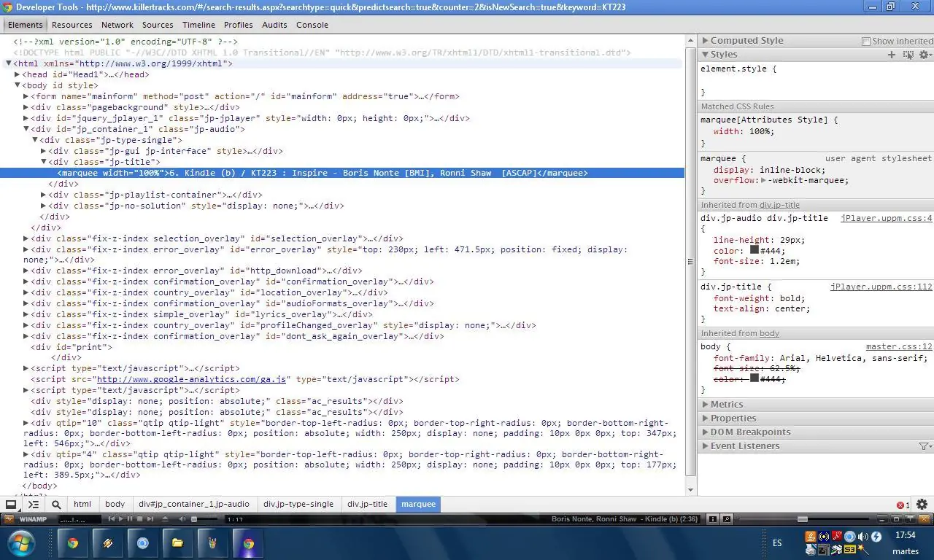Switch to the Resources tab
934x560 pixels.
(x=72, y=25)
